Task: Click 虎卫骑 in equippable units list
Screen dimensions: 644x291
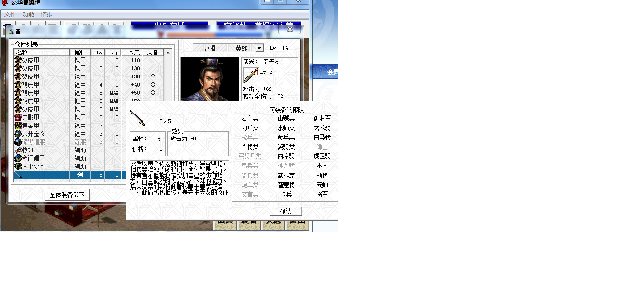Action: point(322,156)
